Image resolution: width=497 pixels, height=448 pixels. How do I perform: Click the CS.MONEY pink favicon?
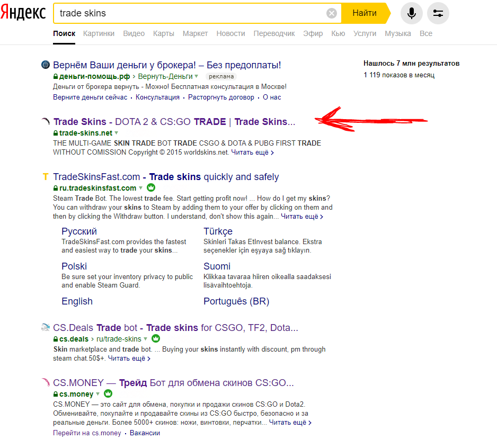pos(46,382)
